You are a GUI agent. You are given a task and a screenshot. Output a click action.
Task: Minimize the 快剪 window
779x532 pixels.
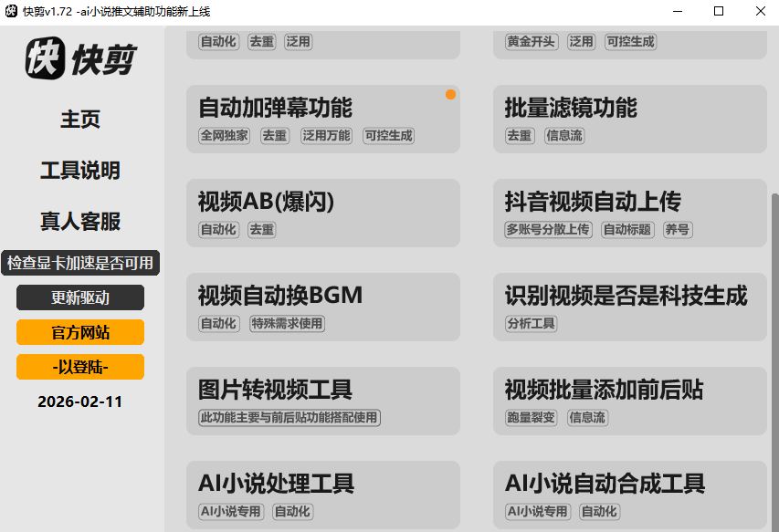(x=678, y=11)
